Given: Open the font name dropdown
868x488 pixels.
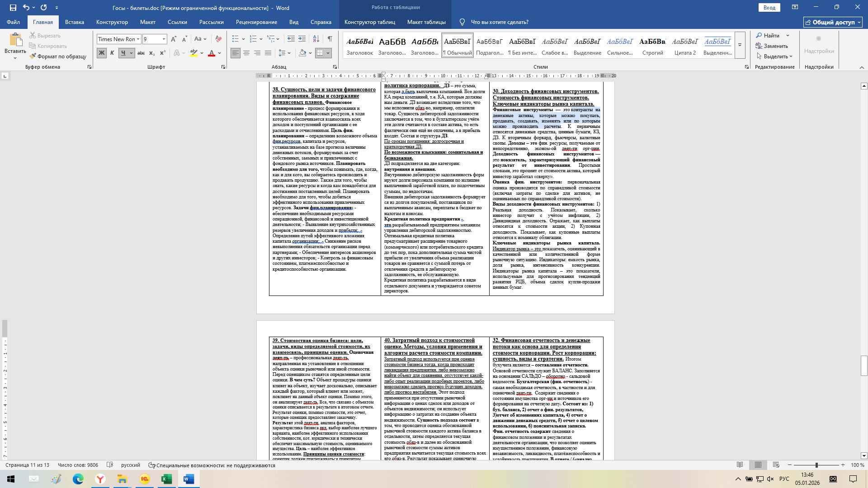Looking at the screenshot, I should (x=138, y=39).
